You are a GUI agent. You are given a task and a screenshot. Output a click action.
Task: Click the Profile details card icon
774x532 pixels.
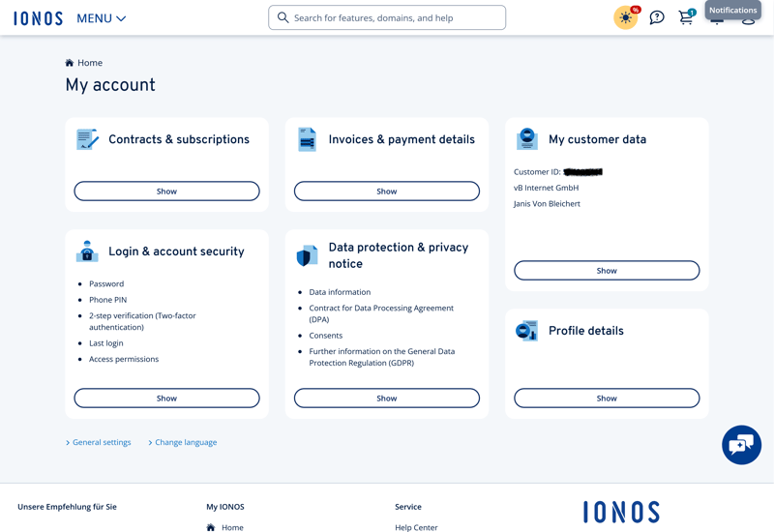click(526, 331)
